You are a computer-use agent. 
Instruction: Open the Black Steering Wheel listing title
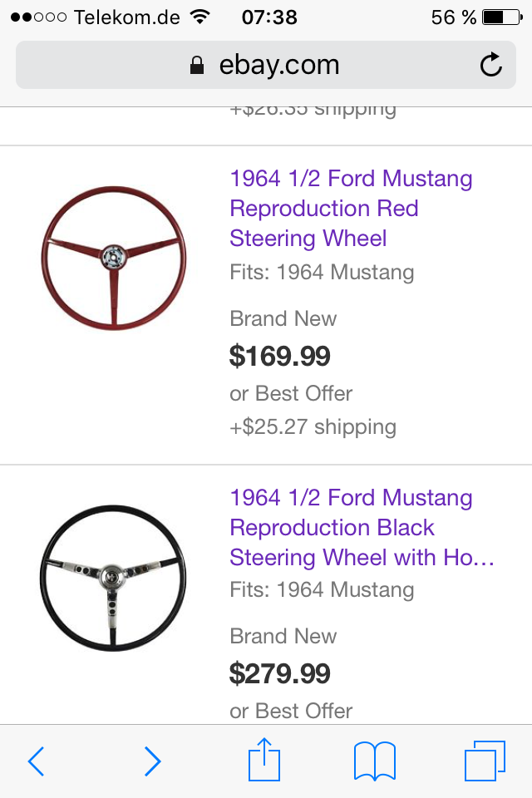(362, 528)
